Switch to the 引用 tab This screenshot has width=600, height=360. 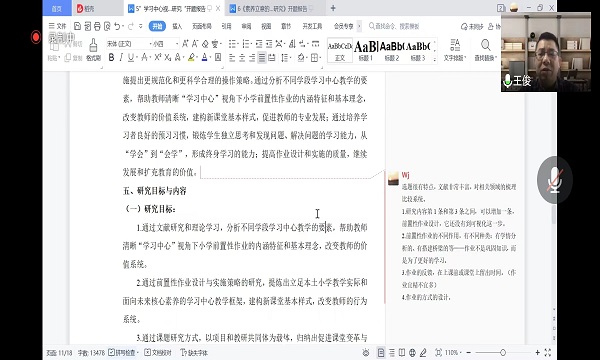click(227, 26)
